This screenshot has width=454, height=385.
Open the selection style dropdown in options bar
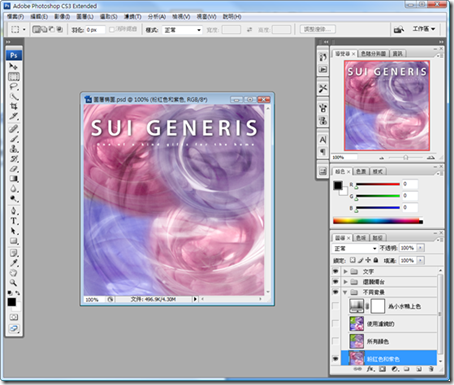click(182, 30)
